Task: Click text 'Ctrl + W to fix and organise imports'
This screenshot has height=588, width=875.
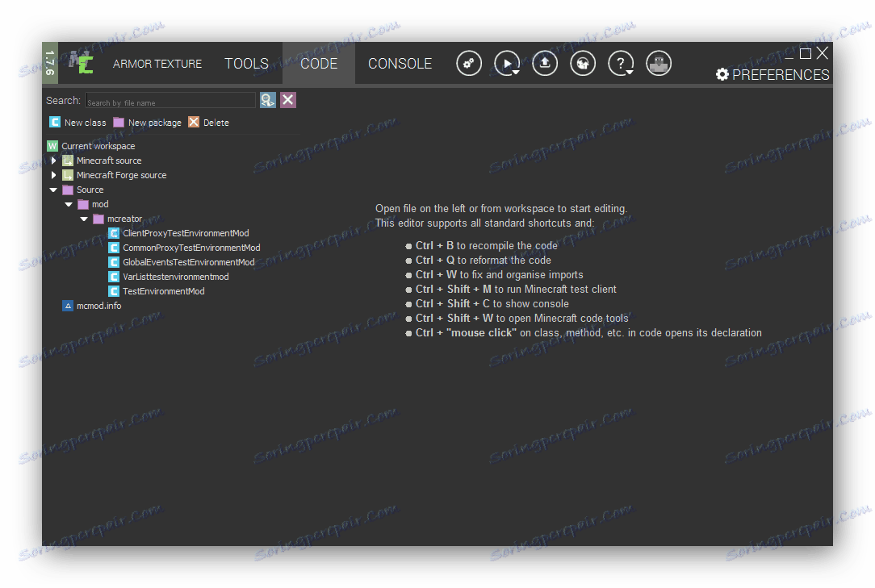Action: [x=500, y=274]
